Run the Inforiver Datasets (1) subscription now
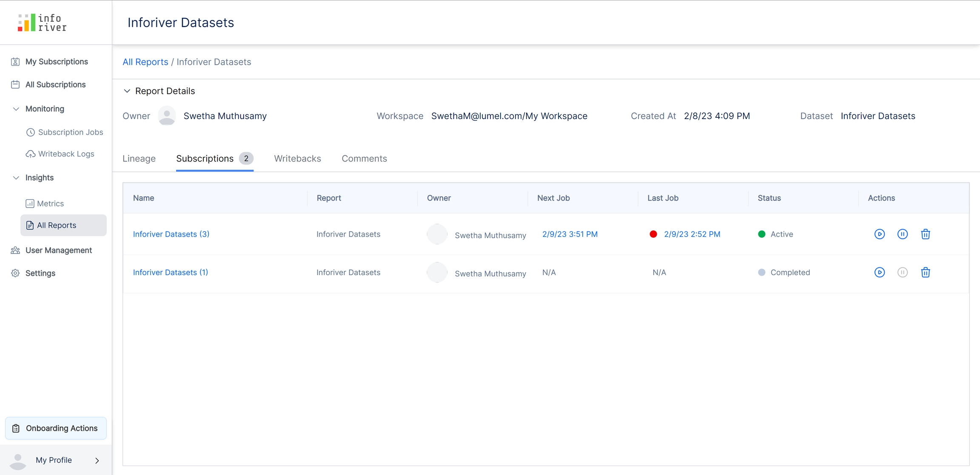Image resolution: width=980 pixels, height=475 pixels. 879,272
